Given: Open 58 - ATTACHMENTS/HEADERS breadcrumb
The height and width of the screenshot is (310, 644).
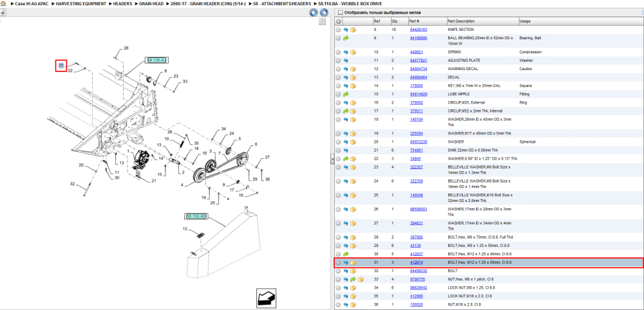Looking at the screenshot, I should [281, 4].
